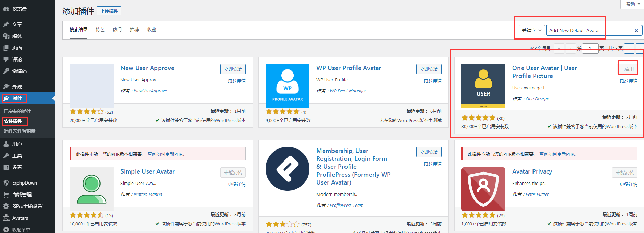Click the Appearance (外观) brush icon
644x233 pixels.
tap(6, 87)
